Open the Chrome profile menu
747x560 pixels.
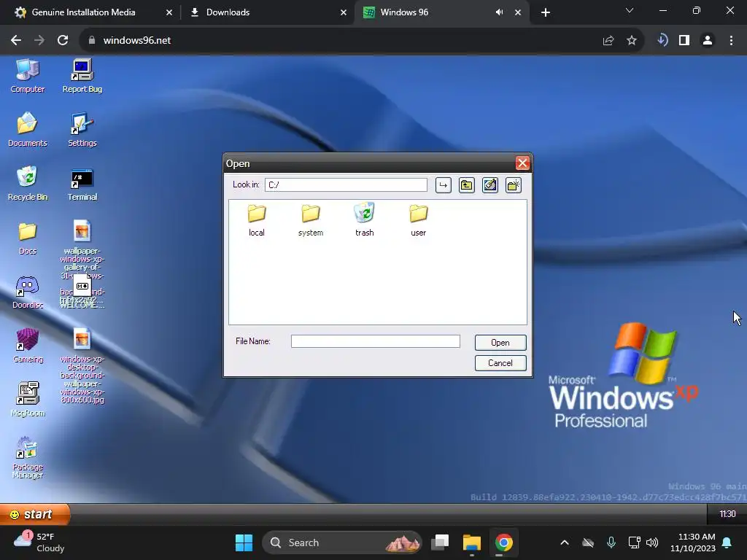(708, 41)
